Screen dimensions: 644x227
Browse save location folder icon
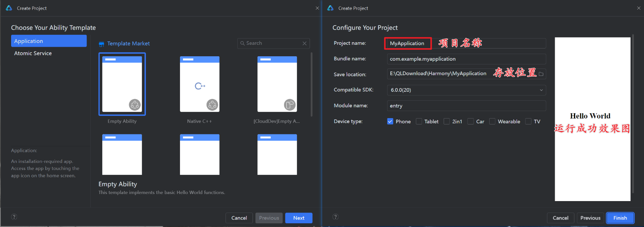click(541, 74)
